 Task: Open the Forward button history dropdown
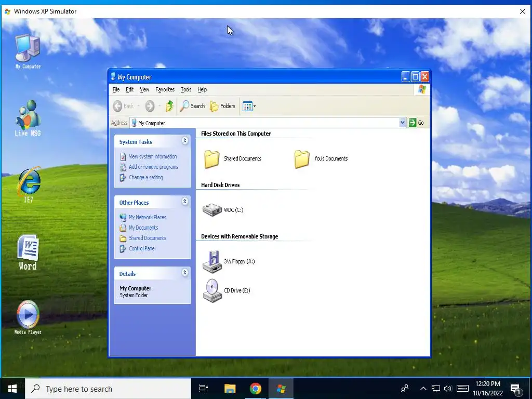pos(159,106)
